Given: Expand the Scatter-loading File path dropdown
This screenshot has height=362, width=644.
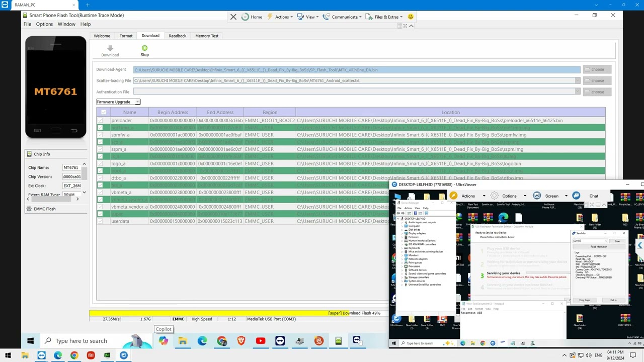Looking at the screenshot, I should point(577,80).
